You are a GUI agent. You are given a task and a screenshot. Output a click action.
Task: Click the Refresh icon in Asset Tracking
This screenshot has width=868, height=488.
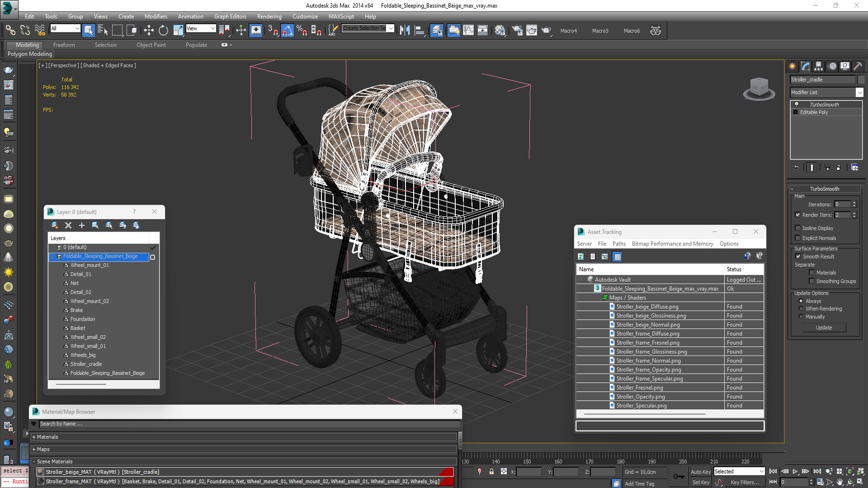580,257
